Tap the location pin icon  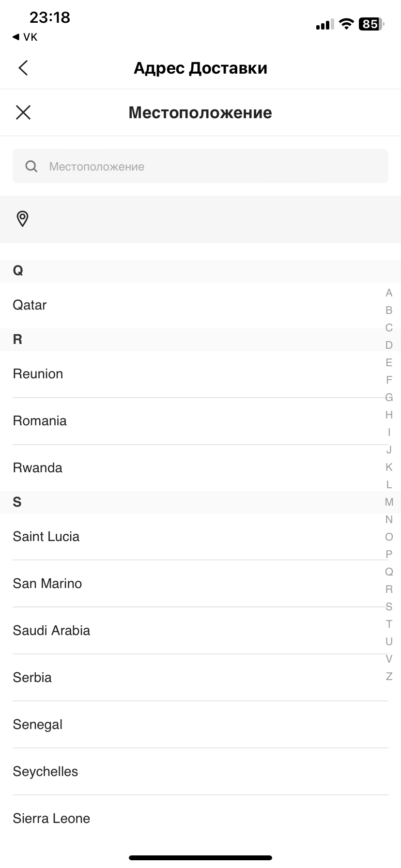[22, 219]
